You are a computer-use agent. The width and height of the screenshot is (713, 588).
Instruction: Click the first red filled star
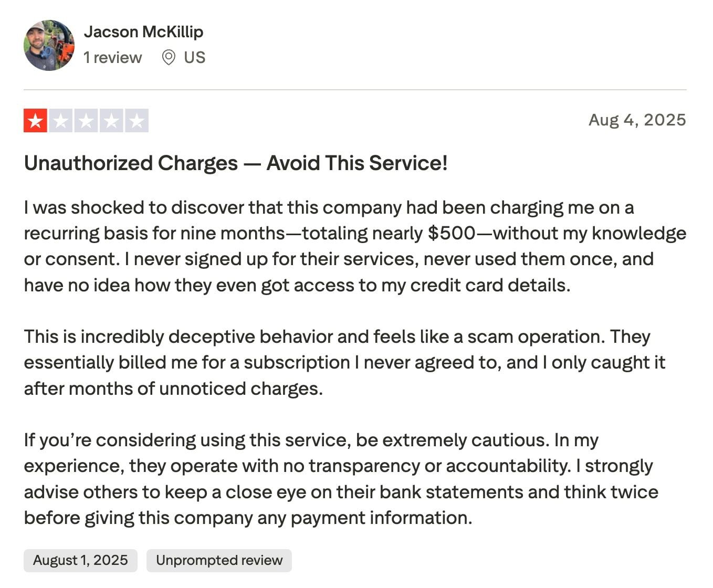click(x=36, y=121)
